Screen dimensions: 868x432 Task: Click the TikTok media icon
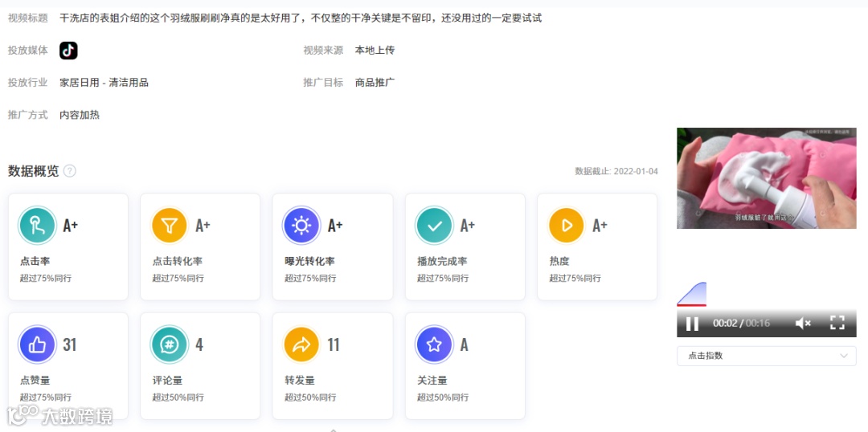pos(68,51)
